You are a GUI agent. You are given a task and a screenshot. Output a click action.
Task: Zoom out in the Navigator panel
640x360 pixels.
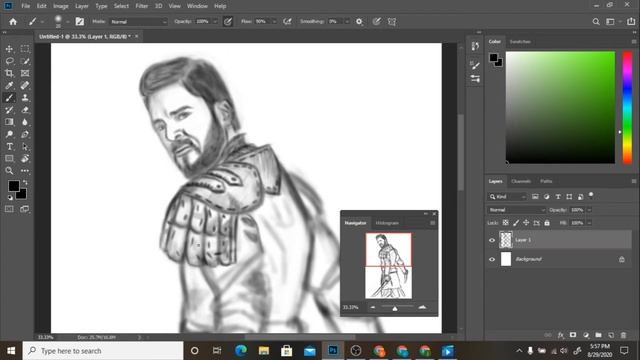[x=373, y=307]
